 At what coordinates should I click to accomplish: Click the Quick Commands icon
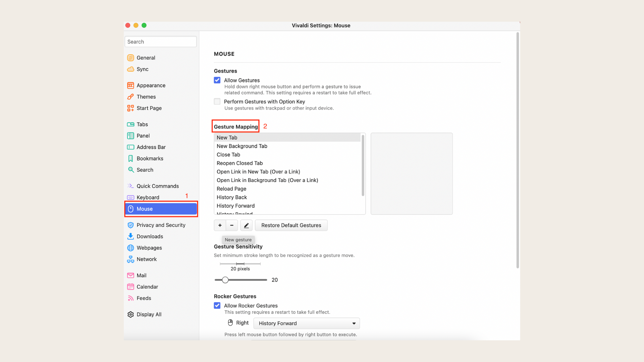pos(130,186)
